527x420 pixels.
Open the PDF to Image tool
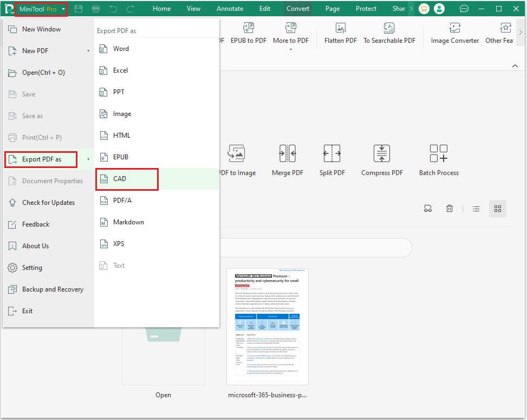pyautogui.click(x=237, y=160)
